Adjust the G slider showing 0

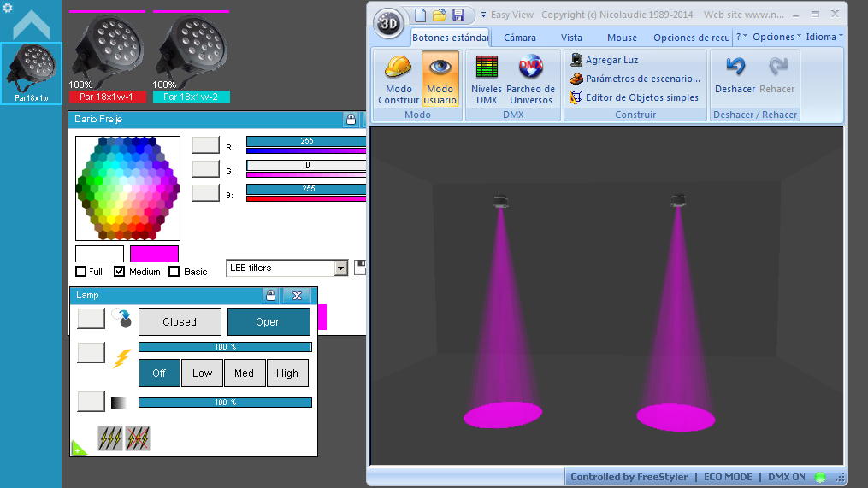(306, 165)
